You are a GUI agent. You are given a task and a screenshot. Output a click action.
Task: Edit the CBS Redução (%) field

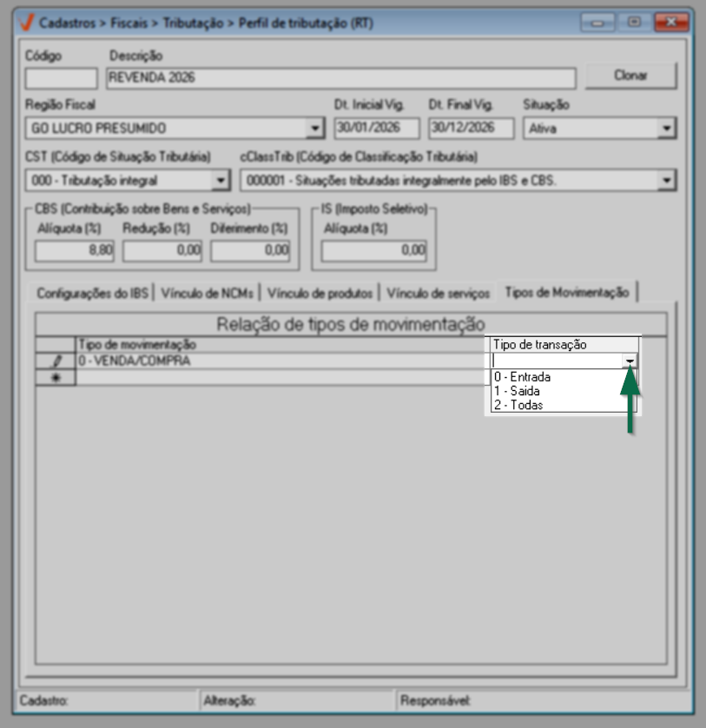point(162,251)
